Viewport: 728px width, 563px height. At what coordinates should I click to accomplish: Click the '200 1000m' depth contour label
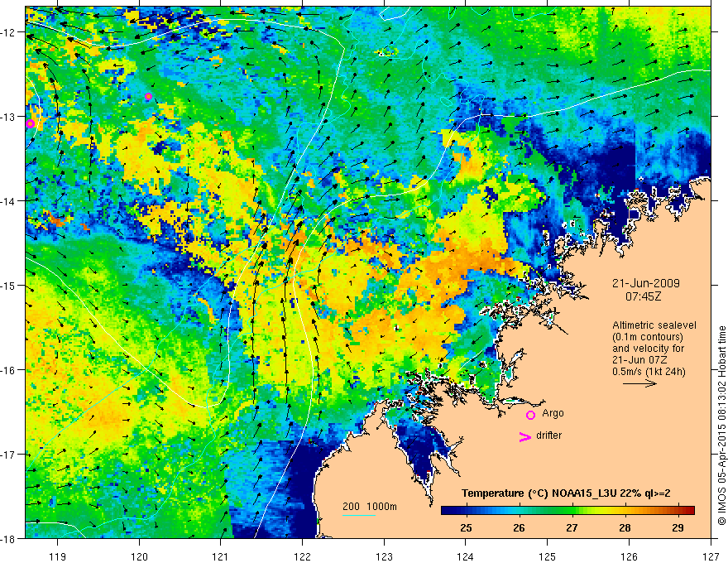click(370, 507)
